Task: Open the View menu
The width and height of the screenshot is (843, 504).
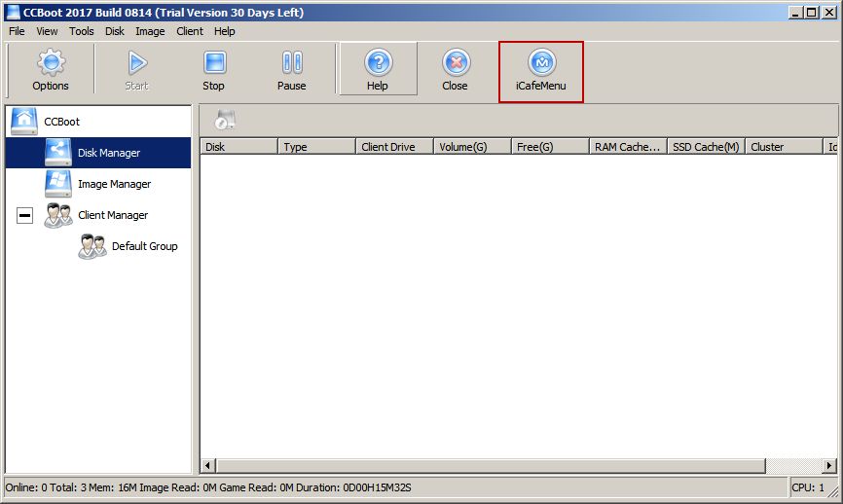Action: (47, 31)
